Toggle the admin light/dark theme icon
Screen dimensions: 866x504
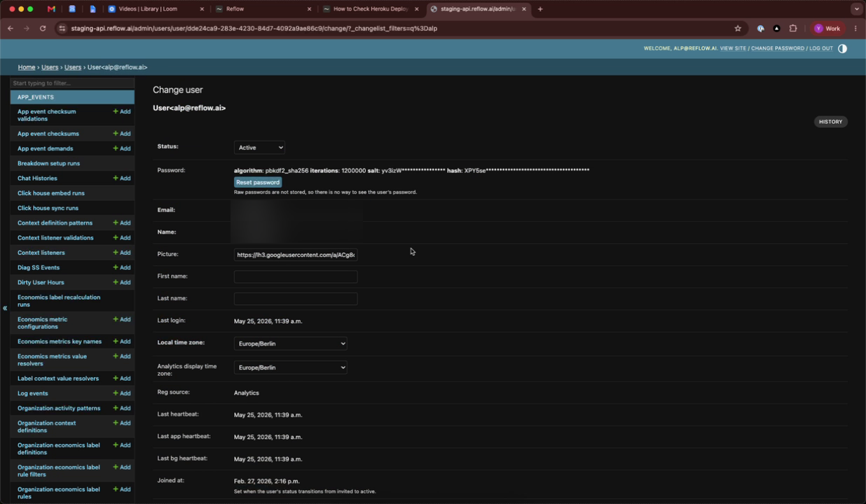coord(842,48)
